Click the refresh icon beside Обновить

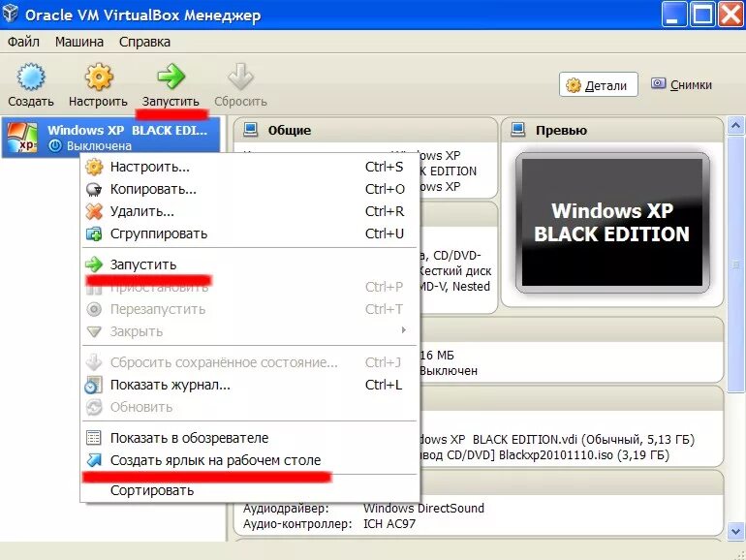[94, 407]
